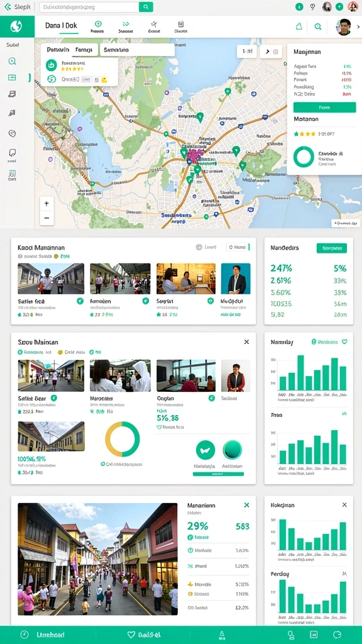The height and width of the screenshot is (644, 362).
Task: Toggle green badge on third Kaoci card
Action: [211, 301]
